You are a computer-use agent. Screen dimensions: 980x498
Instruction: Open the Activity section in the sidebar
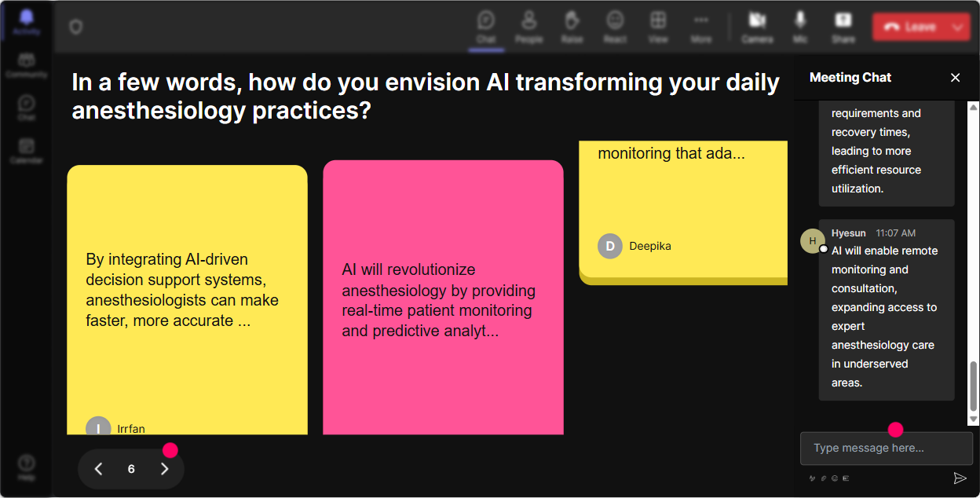pyautogui.click(x=27, y=22)
